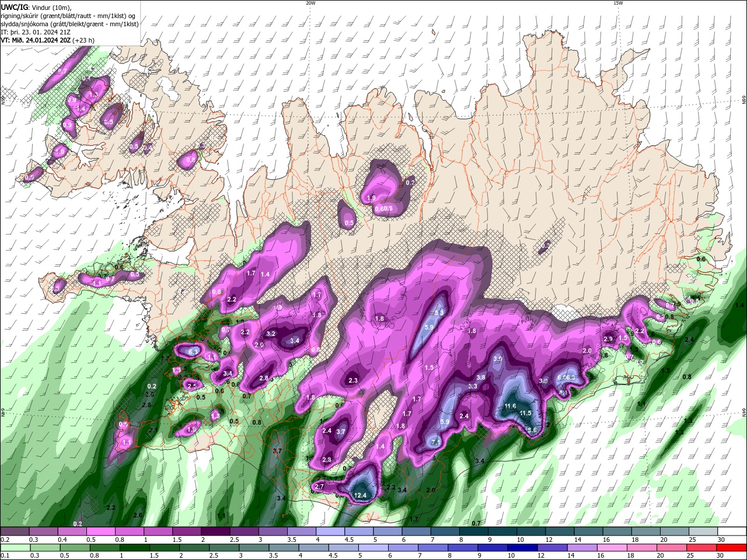
Task: Click the crimson 25–30 rain legend swatch
Action: click(x=703, y=548)
